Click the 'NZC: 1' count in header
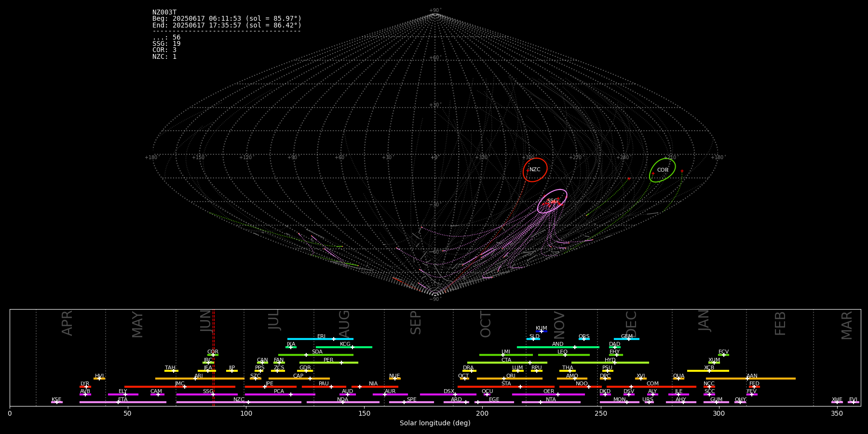The image size is (868, 434). 164,56
